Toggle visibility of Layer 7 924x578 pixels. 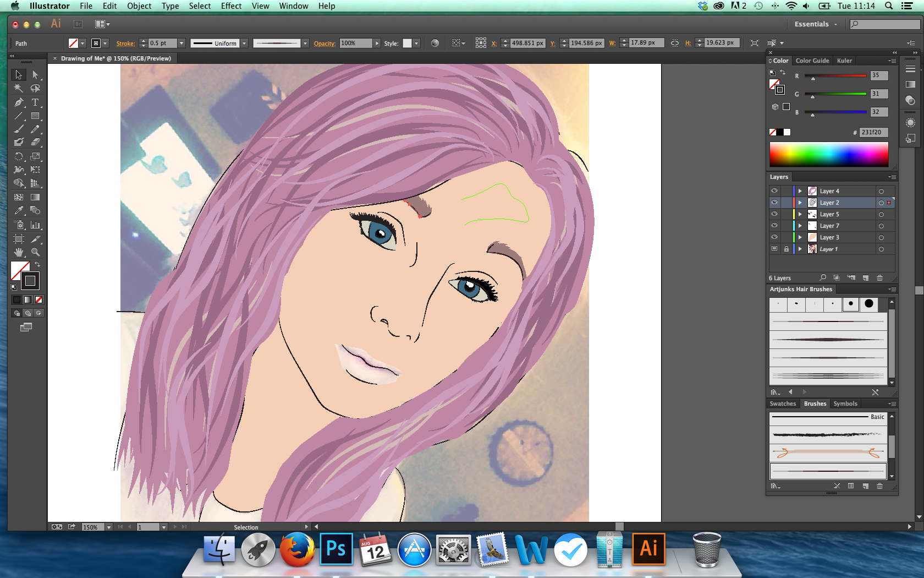(x=774, y=226)
